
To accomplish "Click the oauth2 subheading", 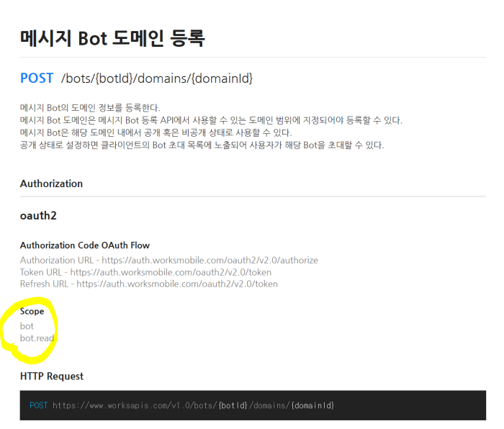I will click(38, 216).
